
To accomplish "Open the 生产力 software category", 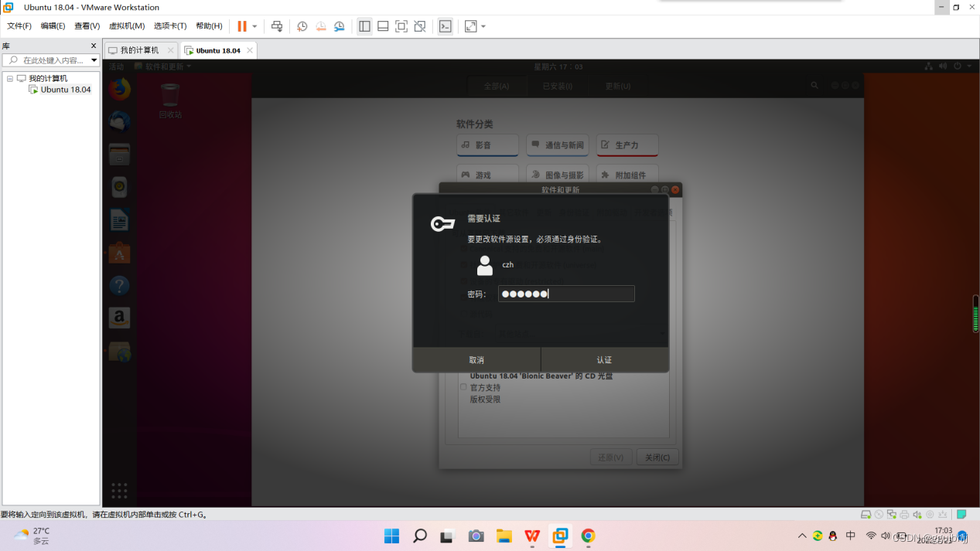I will tap(627, 145).
